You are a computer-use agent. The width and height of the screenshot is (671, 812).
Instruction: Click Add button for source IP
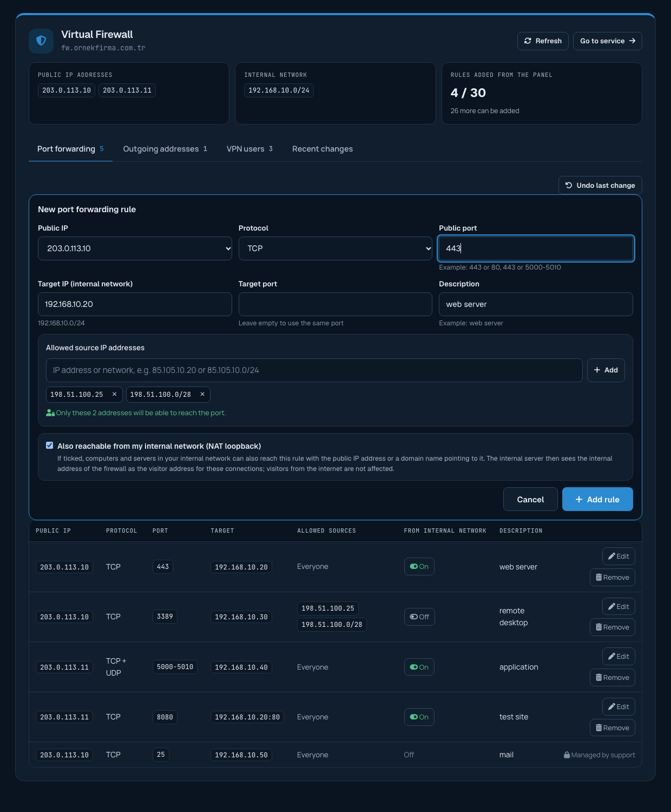[x=606, y=370]
